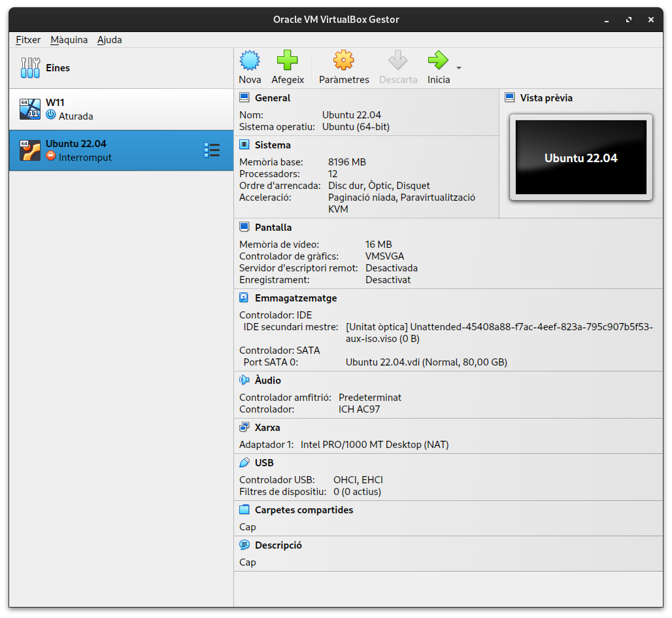Click the Eines tools icon
The height and width of the screenshot is (618, 672).
click(x=30, y=68)
